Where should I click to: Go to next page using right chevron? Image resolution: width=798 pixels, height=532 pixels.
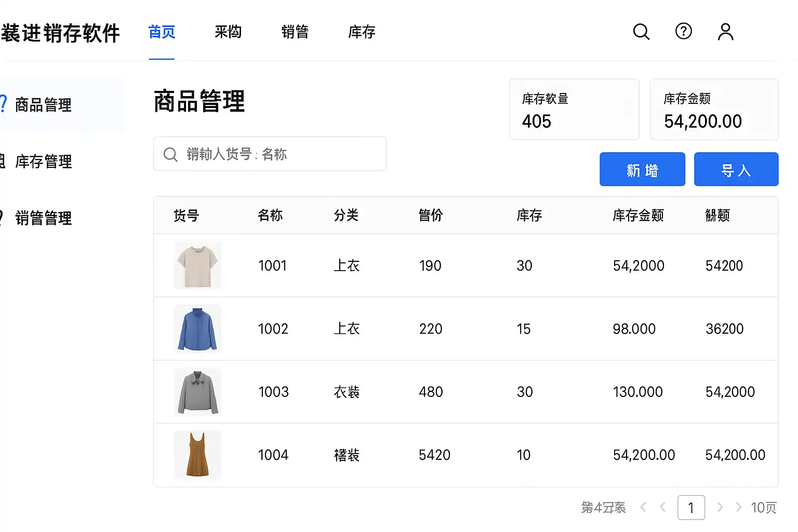pyautogui.click(x=720, y=508)
